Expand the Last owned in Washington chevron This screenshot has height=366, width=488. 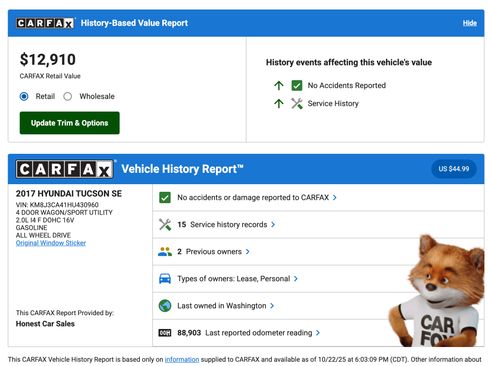(272, 306)
